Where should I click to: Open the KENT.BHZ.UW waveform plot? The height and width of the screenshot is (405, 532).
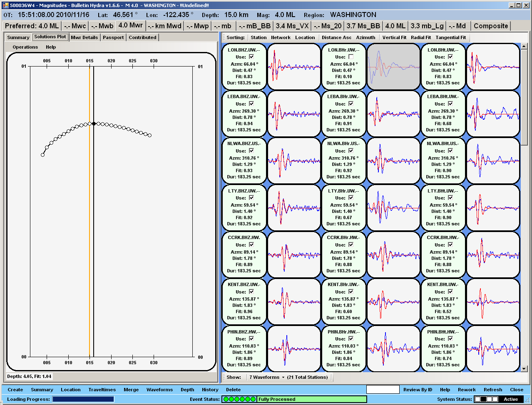pos(294,301)
